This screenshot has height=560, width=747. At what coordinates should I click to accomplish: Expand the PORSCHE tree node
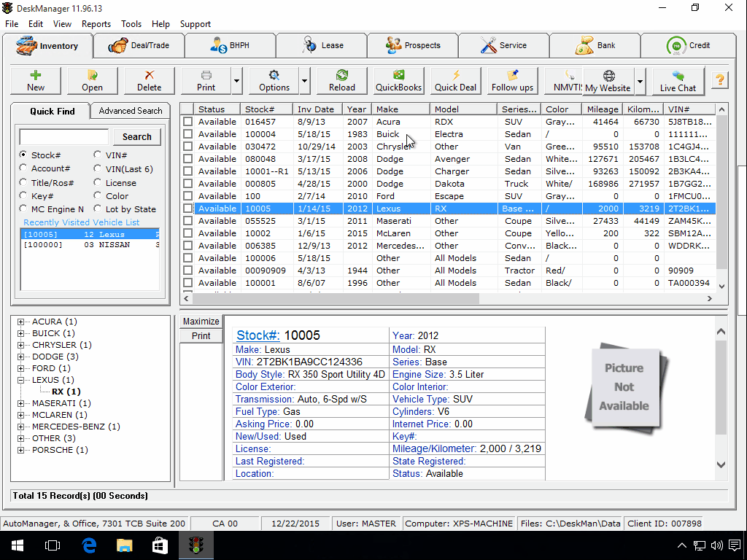point(20,450)
